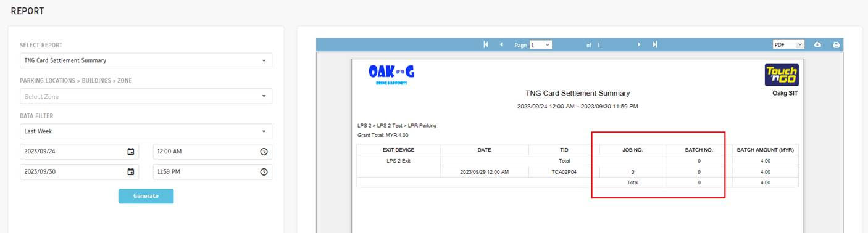The height and width of the screenshot is (233, 868).
Task: Print the report using printer icon
Action: pyautogui.click(x=837, y=45)
